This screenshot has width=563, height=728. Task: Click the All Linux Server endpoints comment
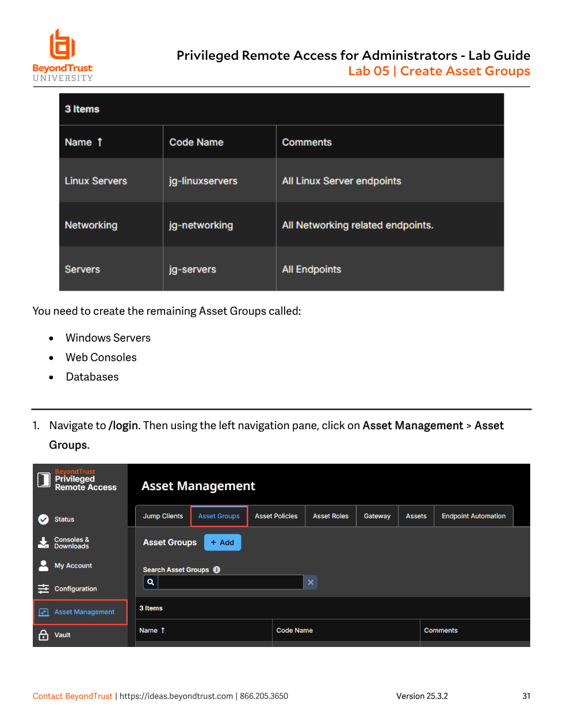pos(341,180)
